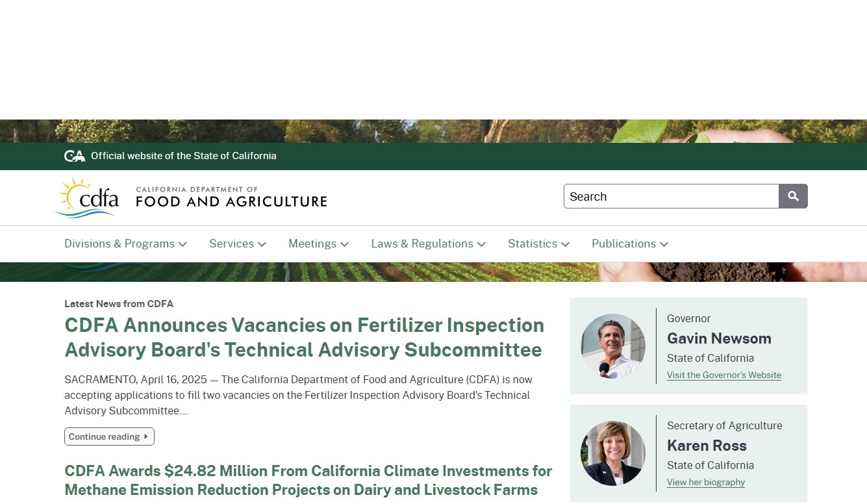The height and width of the screenshot is (504, 867).
Task: Click the CDFA sun logo
Action: (x=87, y=197)
